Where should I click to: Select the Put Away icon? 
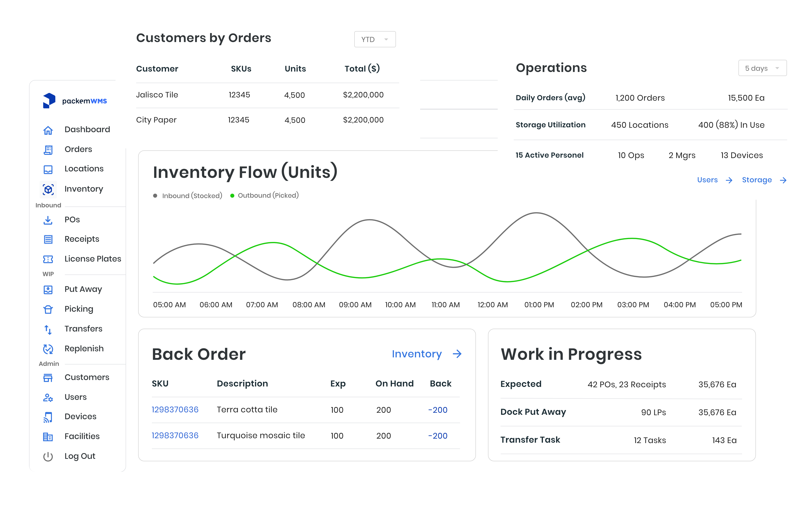pyautogui.click(x=48, y=290)
